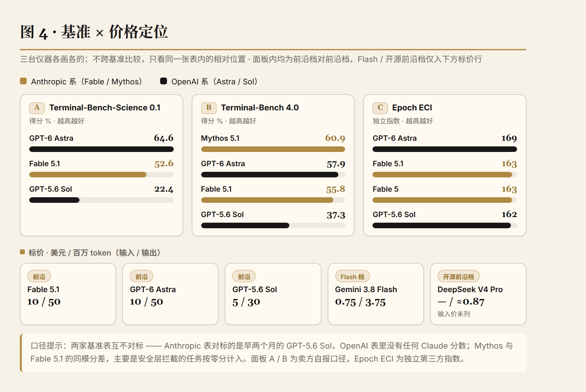586x392 pixels.
Task: Click the OpenAI 系 legend label
Action: tap(214, 82)
